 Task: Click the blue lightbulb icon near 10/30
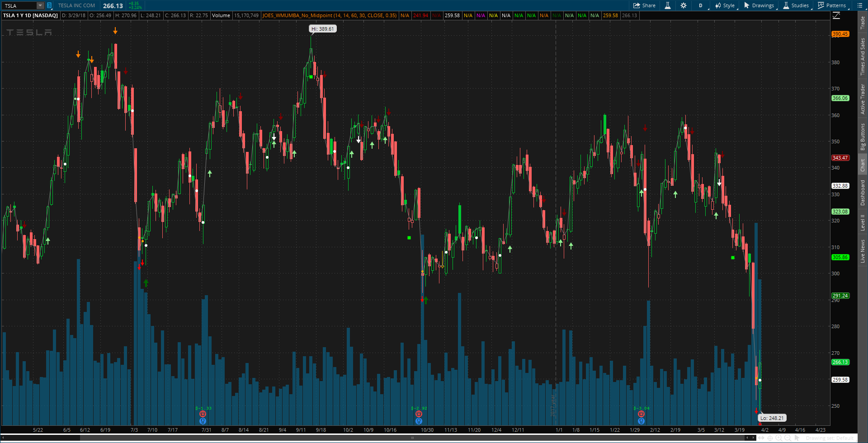click(419, 421)
